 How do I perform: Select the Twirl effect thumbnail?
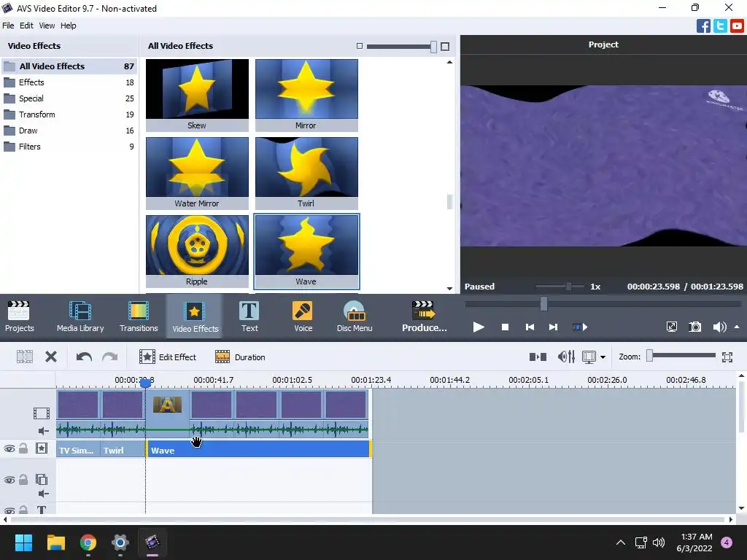[306, 173]
